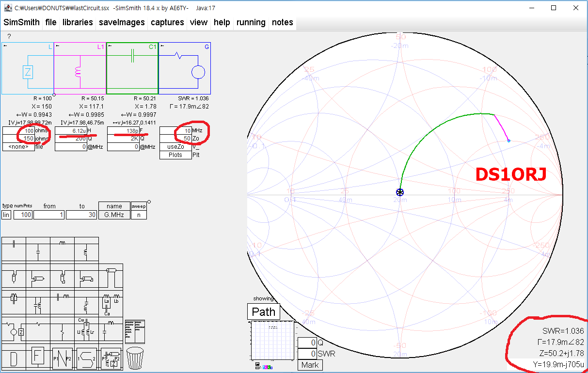
Task: Edit the L1 Q value 200 field
Action: (x=71, y=139)
